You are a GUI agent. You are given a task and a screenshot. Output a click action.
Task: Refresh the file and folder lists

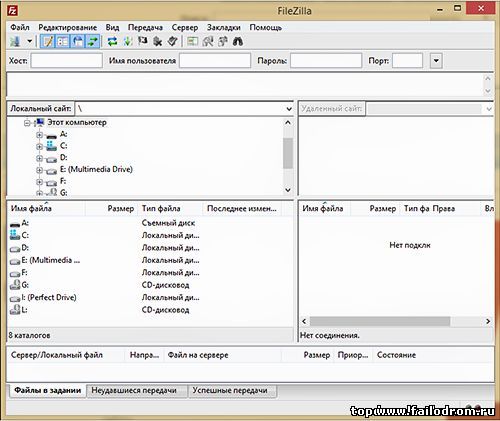click(112, 41)
